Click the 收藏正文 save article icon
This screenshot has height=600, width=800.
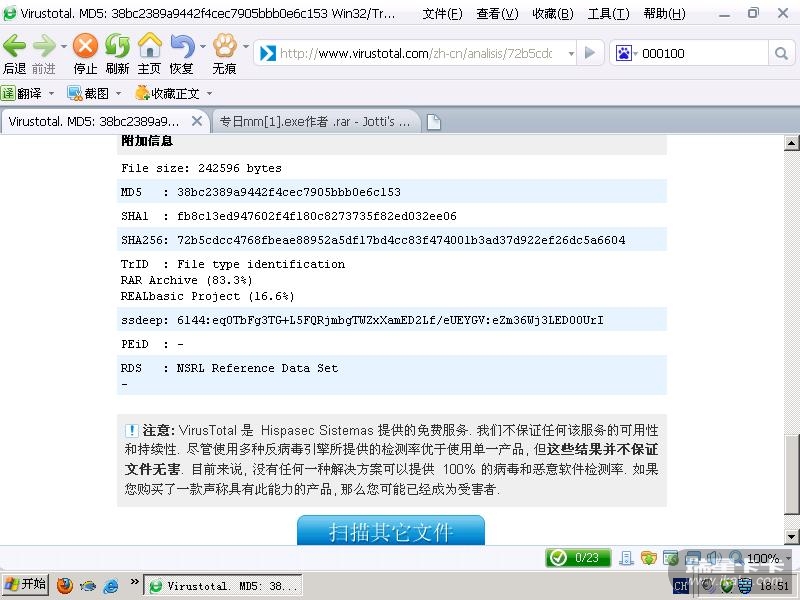(166, 93)
